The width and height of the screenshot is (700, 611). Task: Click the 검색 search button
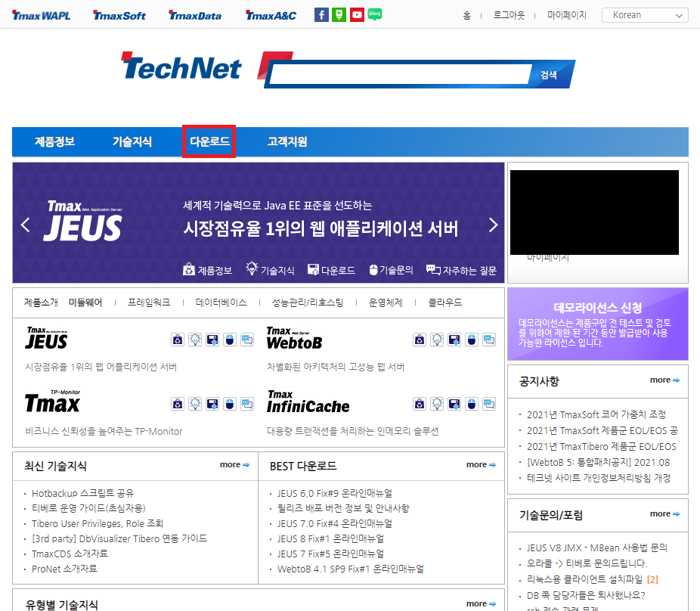pyautogui.click(x=549, y=75)
